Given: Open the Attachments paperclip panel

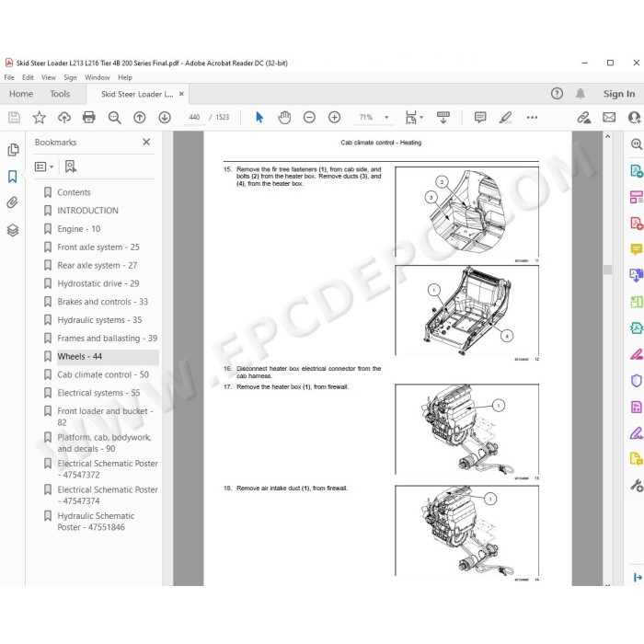Looking at the screenshot, I should pos(12,202).
